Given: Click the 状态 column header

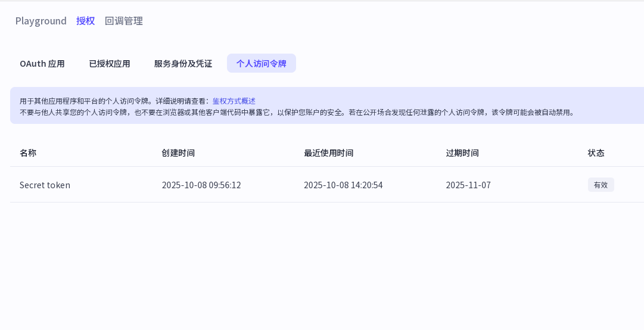Looking at the screenshot, I should 596,153.
